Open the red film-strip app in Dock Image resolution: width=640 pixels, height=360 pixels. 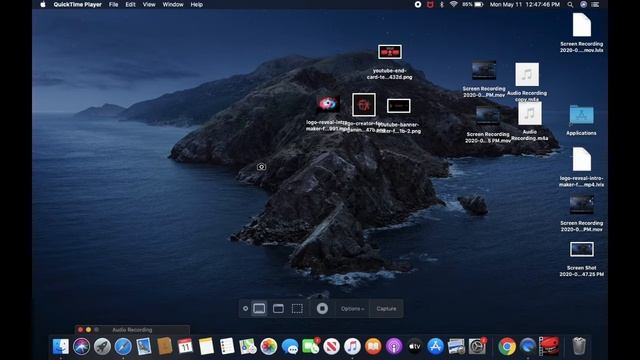point(549,346)
